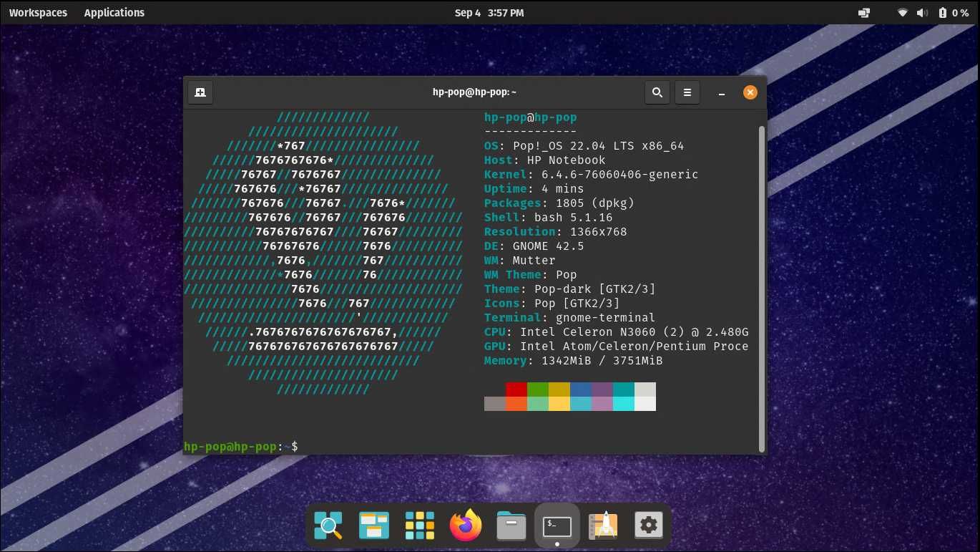Click the red color block
980x552 pixels.
[516, 389]
